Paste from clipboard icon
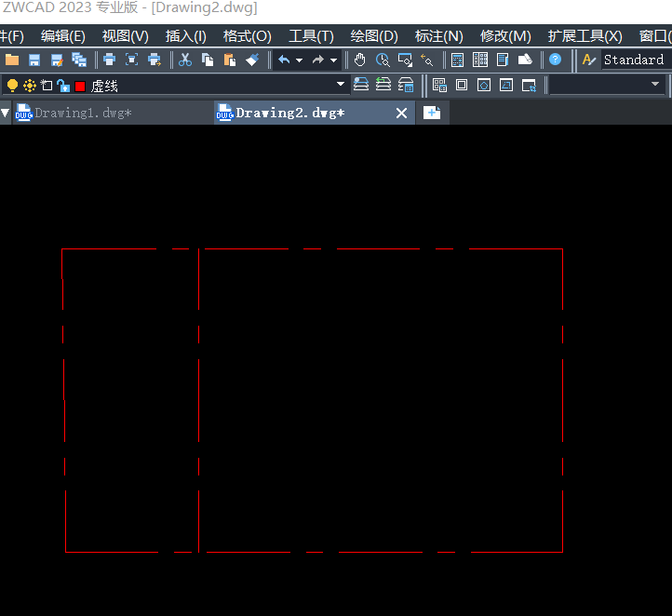Image resolution: width=672 pixels, height=616 pixels. [230, 60]
